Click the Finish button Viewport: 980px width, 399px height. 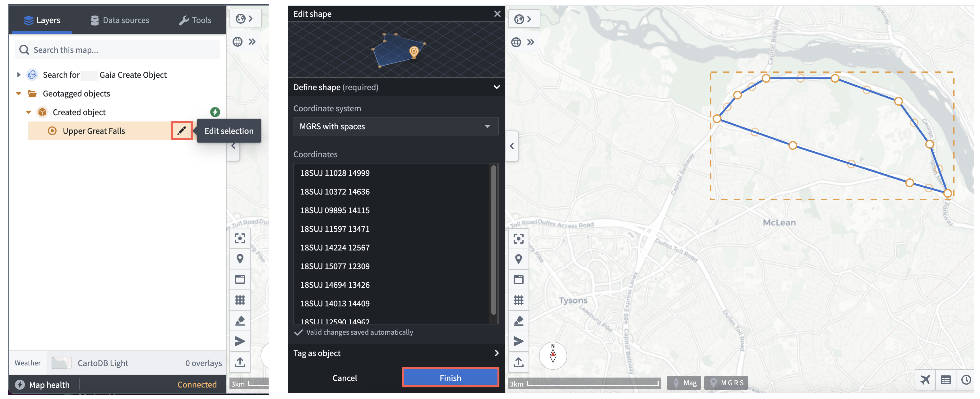point(450,377)
